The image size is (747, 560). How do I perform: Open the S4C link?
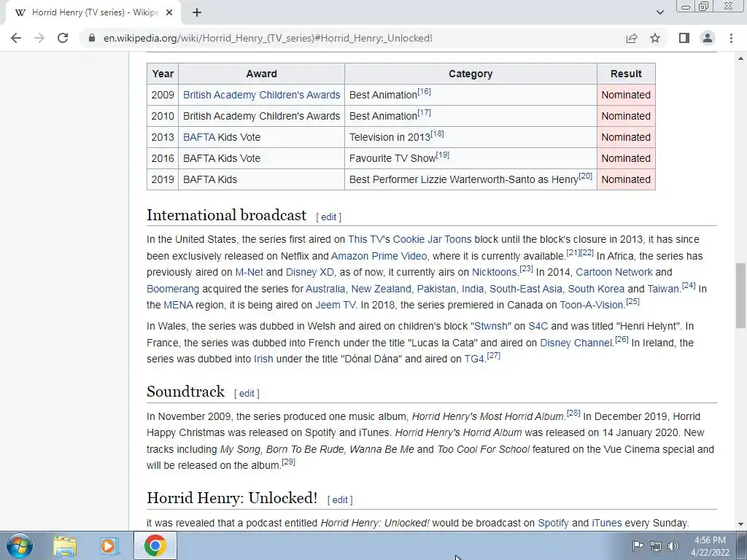(x=538, y=327)
